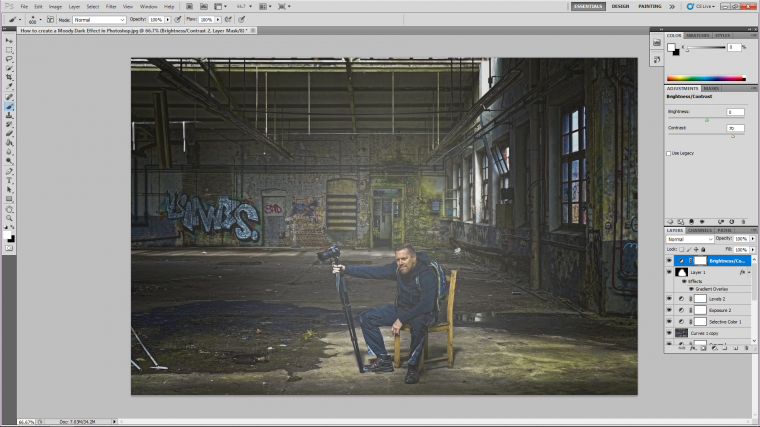The image size is (760, 427).
Task: Select the Eraser tool
Action: point(9,134)
